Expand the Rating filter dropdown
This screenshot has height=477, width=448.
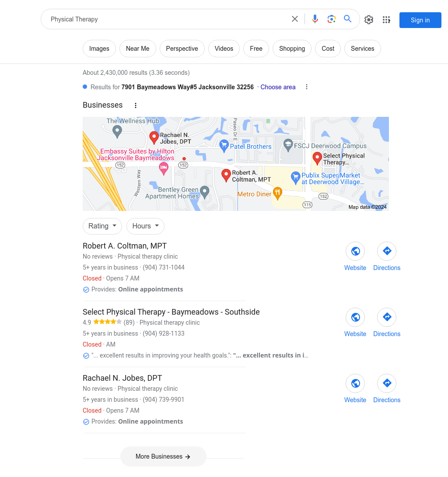coord(102,226)
